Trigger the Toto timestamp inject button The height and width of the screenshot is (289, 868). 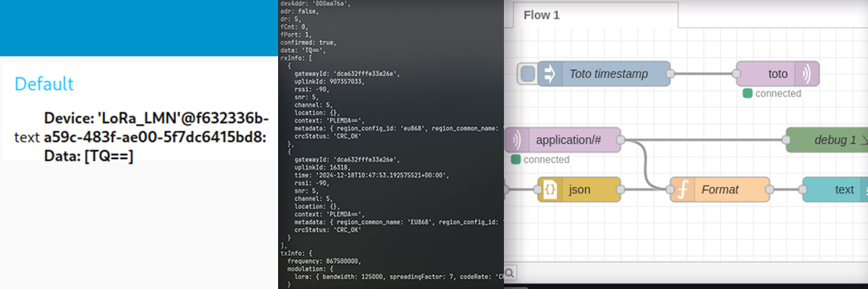pos(528,74)
